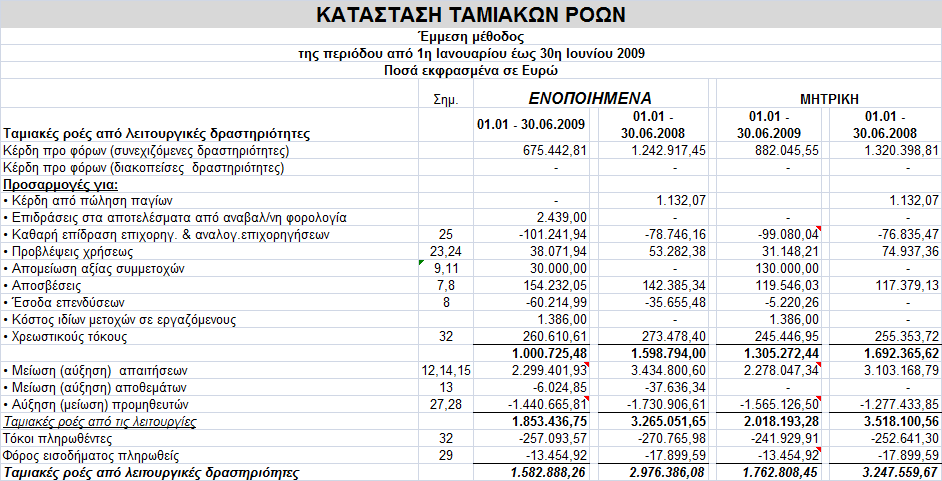Select the note reference '29'
942x481 pixels.
point(446,456)
